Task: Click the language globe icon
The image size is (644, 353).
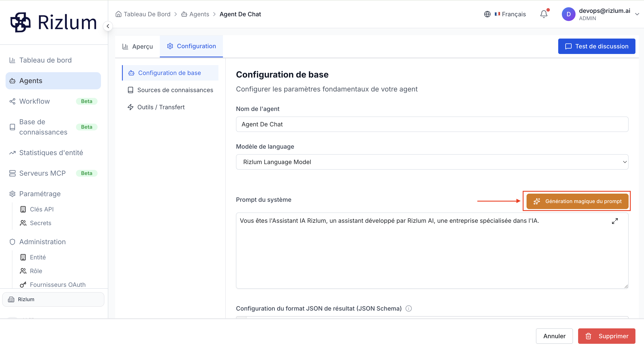Action: coord(487,14)
